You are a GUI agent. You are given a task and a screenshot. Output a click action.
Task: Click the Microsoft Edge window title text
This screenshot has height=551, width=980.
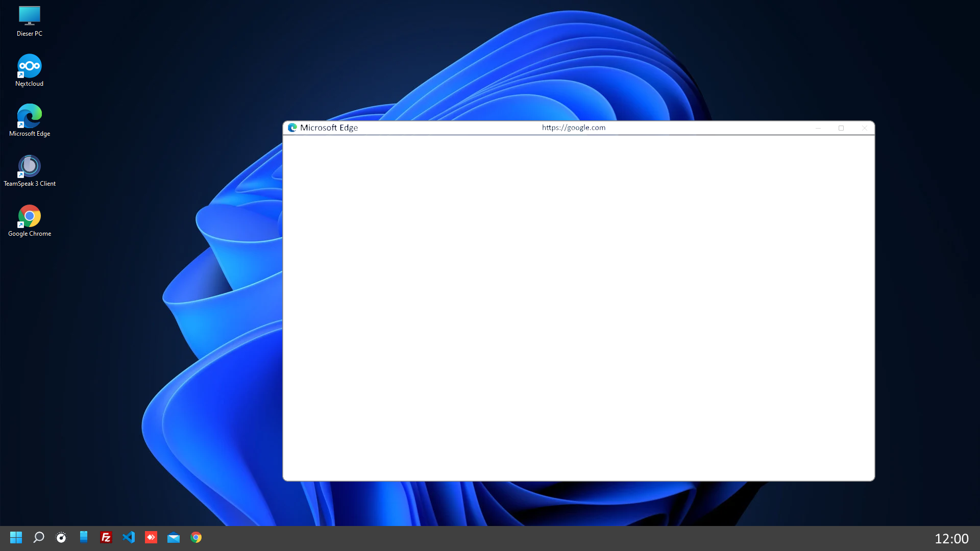[329, 128]
